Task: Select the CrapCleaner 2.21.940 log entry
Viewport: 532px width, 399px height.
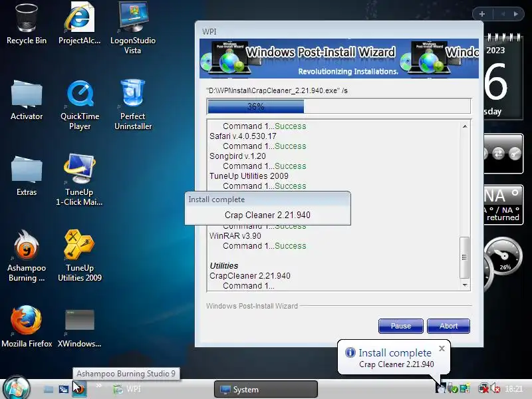Action: tap(250, 276)
